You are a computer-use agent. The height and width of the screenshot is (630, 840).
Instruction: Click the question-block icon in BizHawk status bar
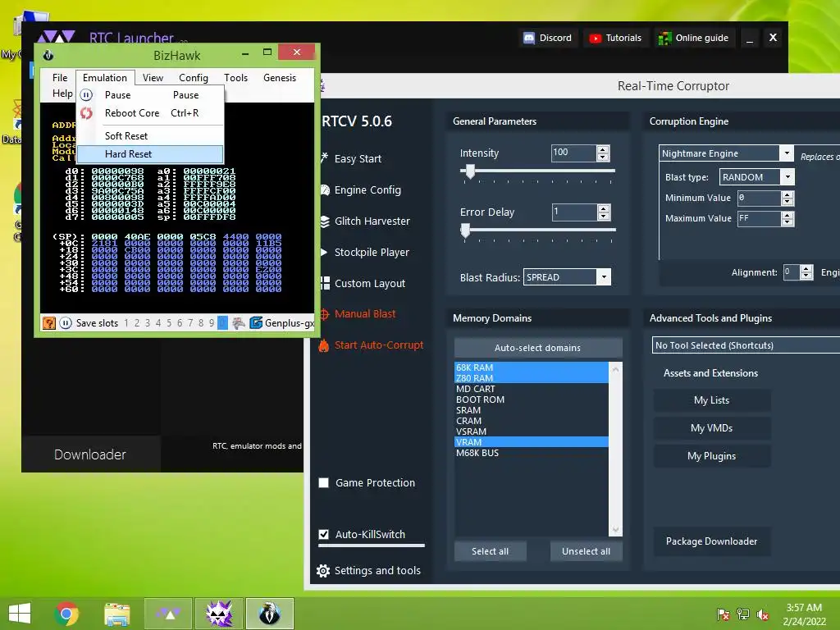pos(49,322)
